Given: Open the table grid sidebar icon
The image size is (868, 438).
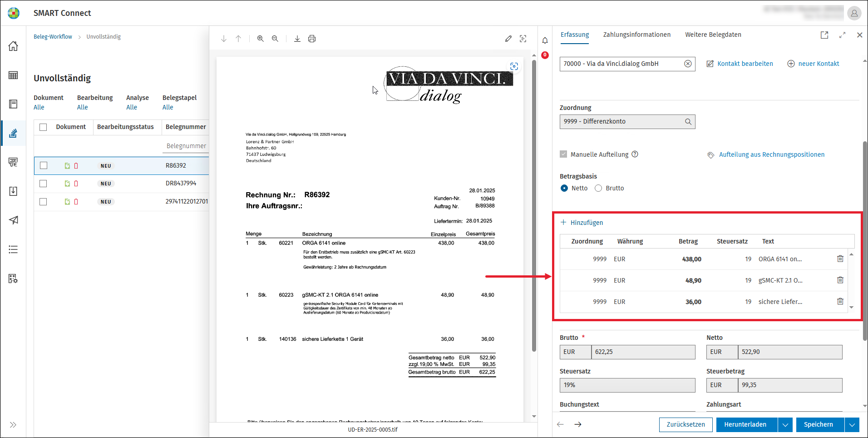Looking at the screenshot, I should [x=13, y=75].
